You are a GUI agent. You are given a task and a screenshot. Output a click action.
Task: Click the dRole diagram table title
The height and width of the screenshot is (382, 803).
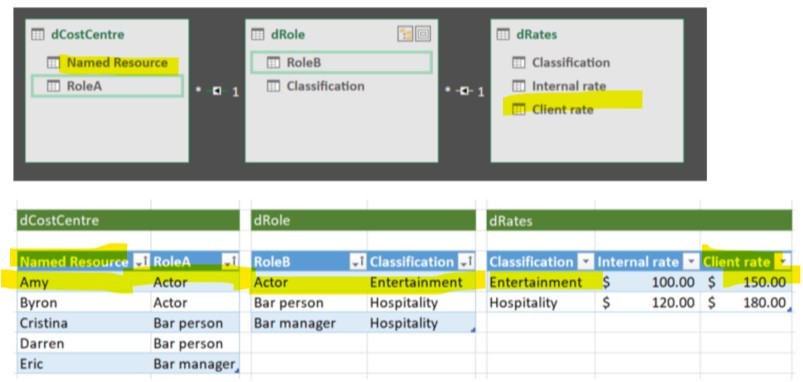tap(288, 35)
